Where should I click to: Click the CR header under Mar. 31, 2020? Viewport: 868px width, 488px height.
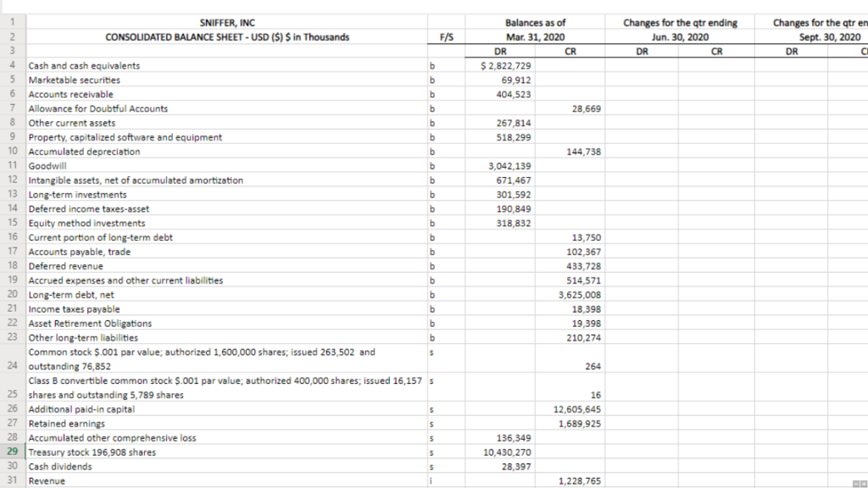click(570, 51)
